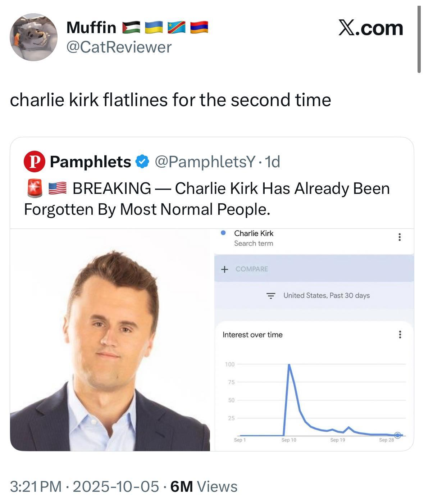Click the X.com logo
Image resolution: width=424 pixels, height=504 pixels.
pos(371,28)
